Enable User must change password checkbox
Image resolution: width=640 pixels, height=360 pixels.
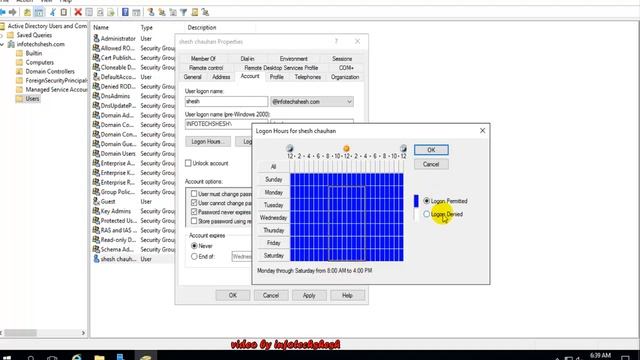tap(194, 194)
